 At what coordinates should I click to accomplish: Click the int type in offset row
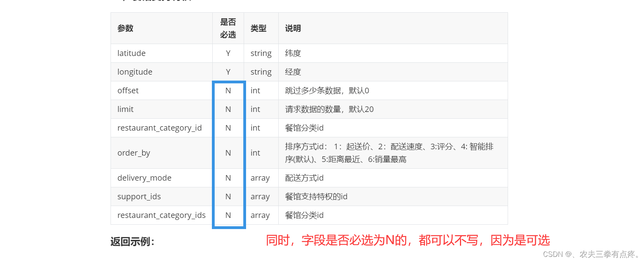click(x=255, y=91)
